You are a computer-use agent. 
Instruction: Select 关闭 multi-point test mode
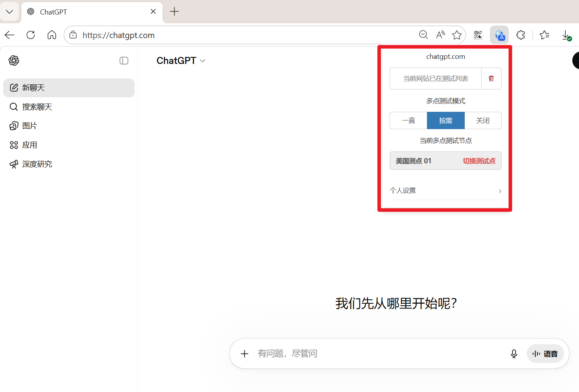(483, 120)
